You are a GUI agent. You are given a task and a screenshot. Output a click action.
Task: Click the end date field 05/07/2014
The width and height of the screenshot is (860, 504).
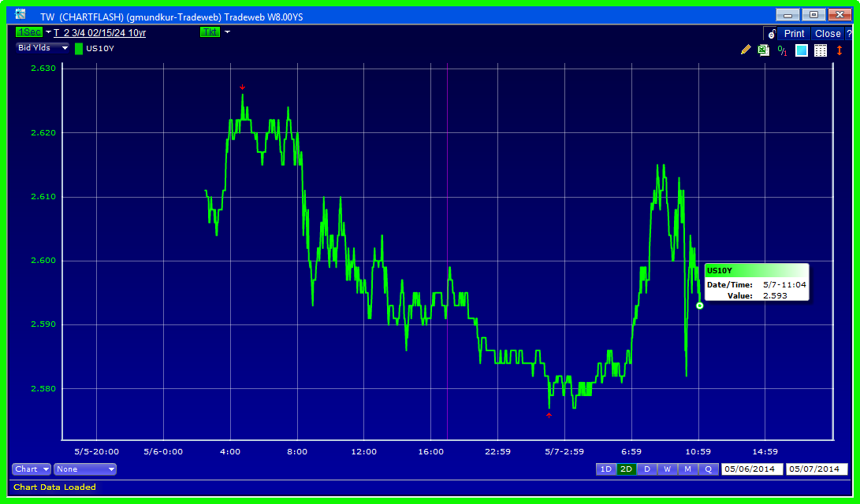[x=816, y=469]
